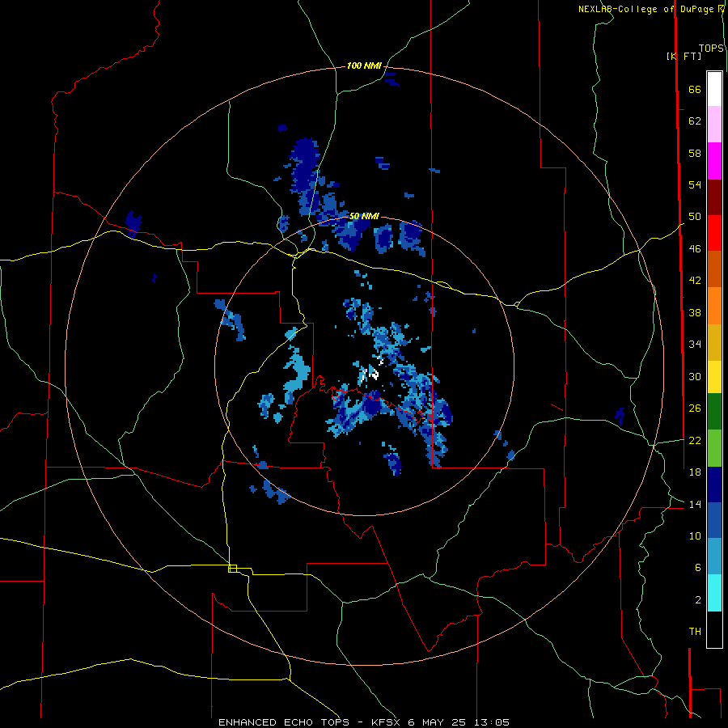Click the 58 legend value

(x=695, y=153)
